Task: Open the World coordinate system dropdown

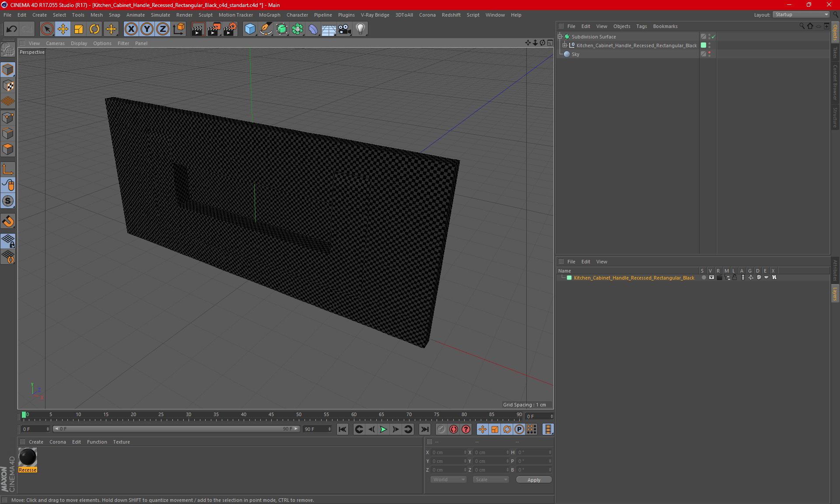Action: [448, 479]
